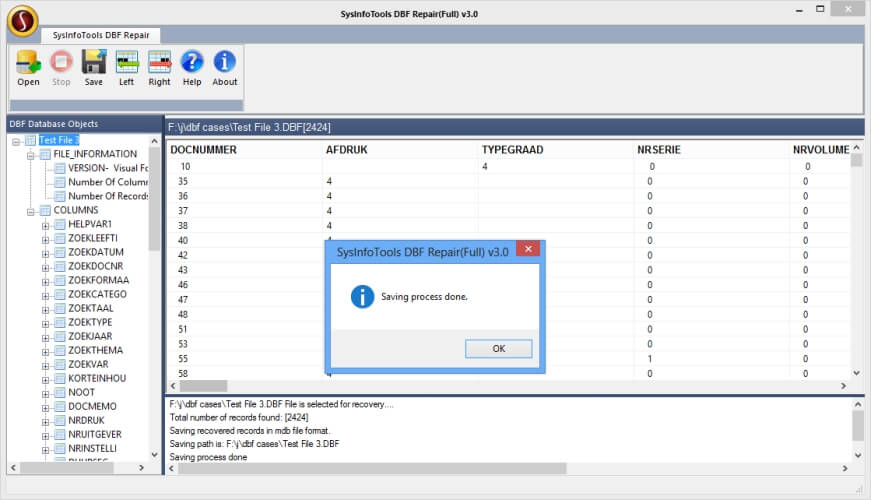Collapse the Test File 3 root node

click(17, 141)
